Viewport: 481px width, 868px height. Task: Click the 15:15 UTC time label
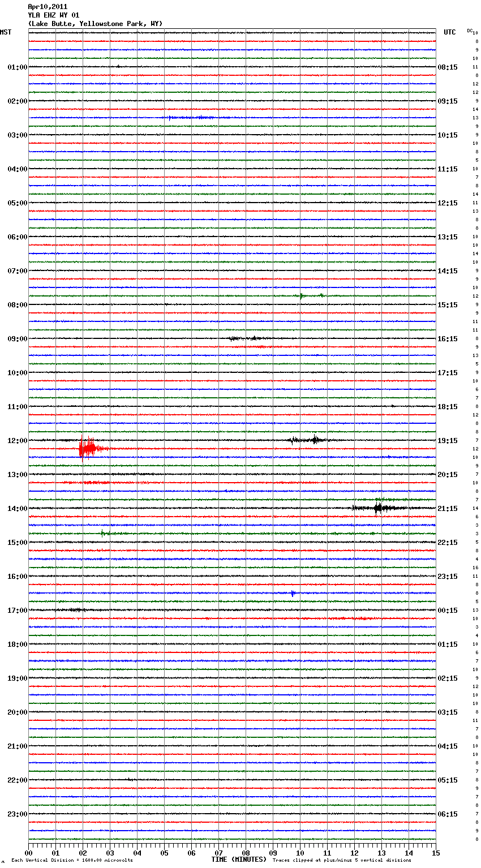pyautogui.click(x=448, y=305)
